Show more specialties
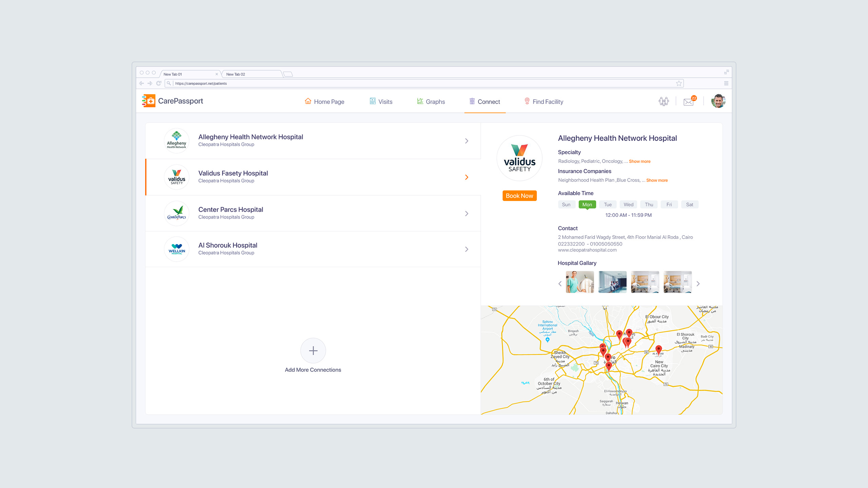This screenshot has height=488, width=868. coord(639,161)
